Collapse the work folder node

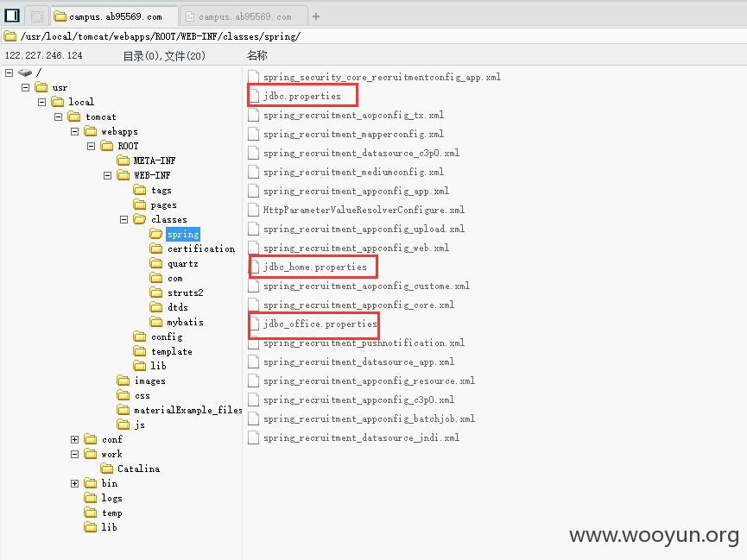75,454
